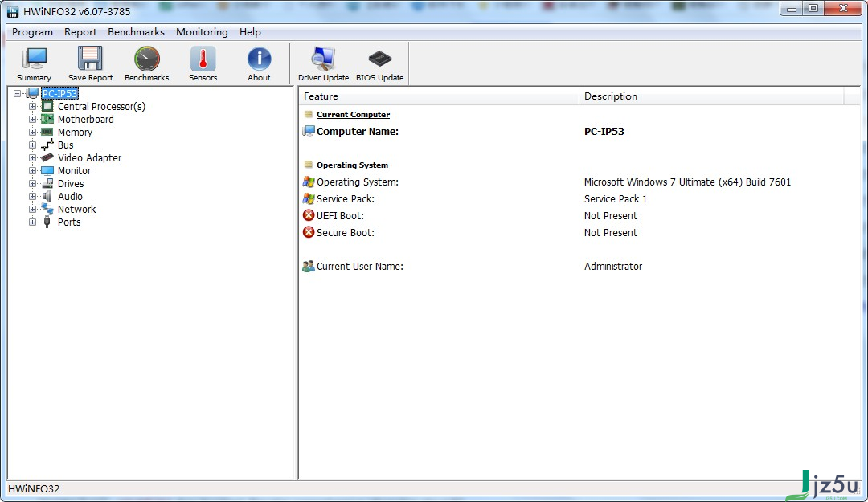Screen dimensions: 868x502
Task: Click the Network icon in tree
Action: (47, 209)
